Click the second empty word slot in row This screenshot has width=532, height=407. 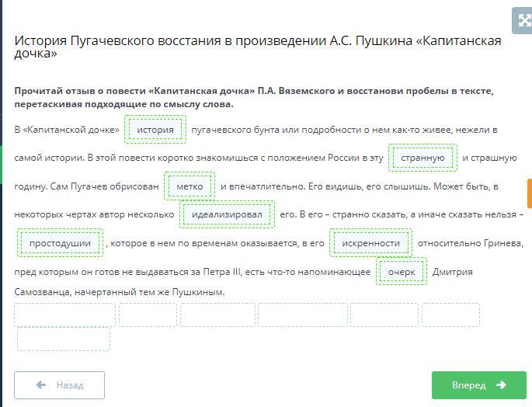click(x=148, y=315)
